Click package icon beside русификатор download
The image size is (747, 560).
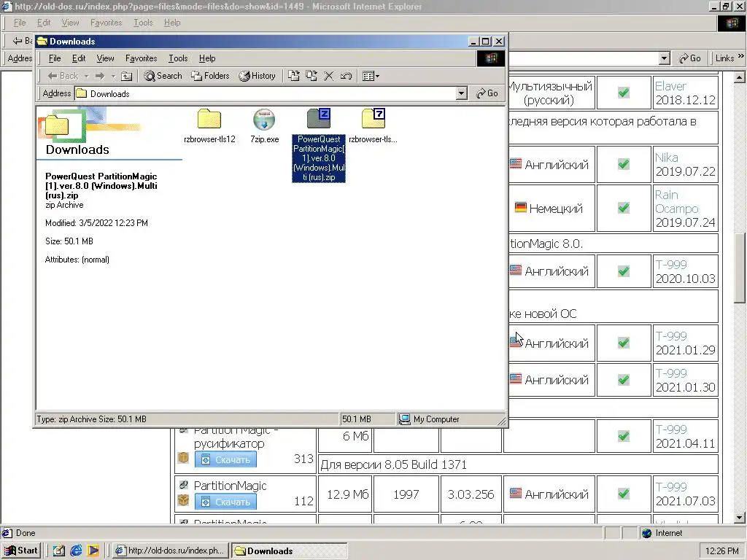183,458
